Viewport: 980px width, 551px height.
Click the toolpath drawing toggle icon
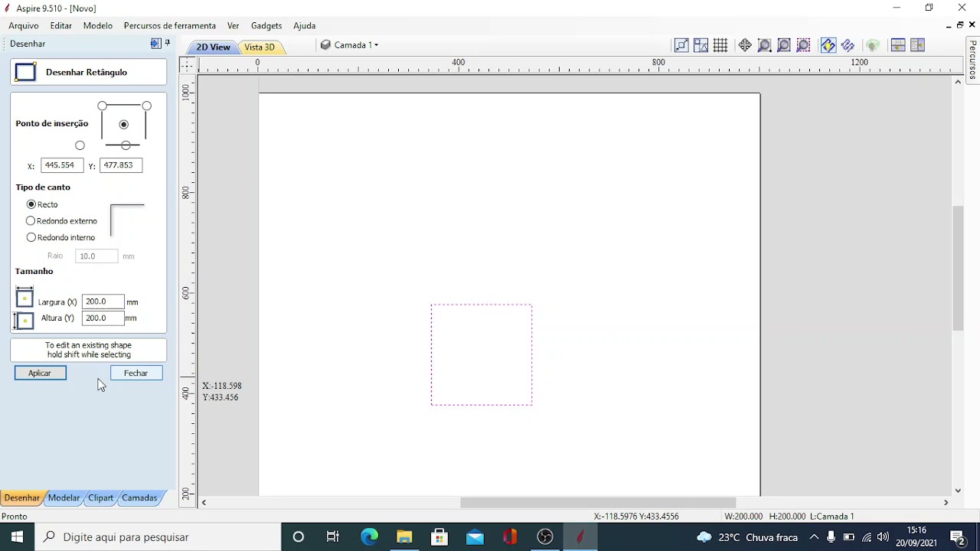click(848, 46)
